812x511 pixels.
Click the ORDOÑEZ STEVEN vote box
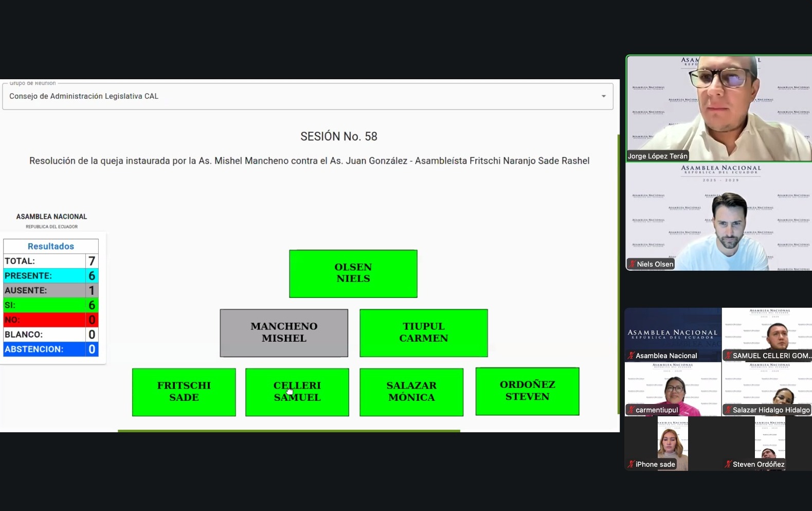point(527,391)
